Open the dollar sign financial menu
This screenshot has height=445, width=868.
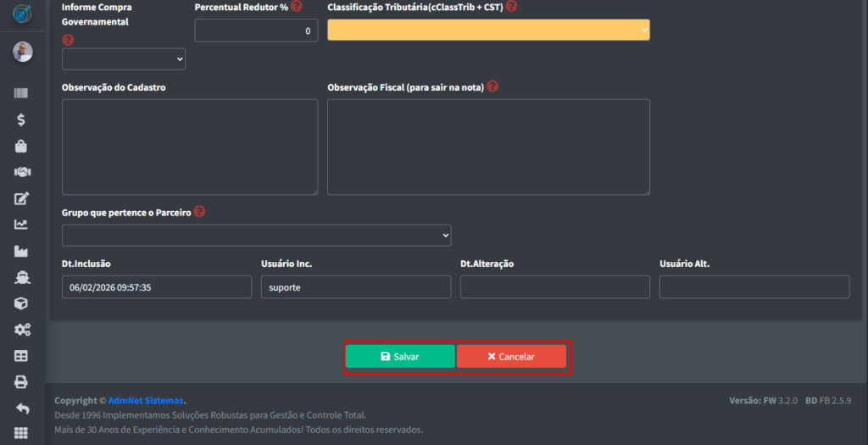point(21,120)
